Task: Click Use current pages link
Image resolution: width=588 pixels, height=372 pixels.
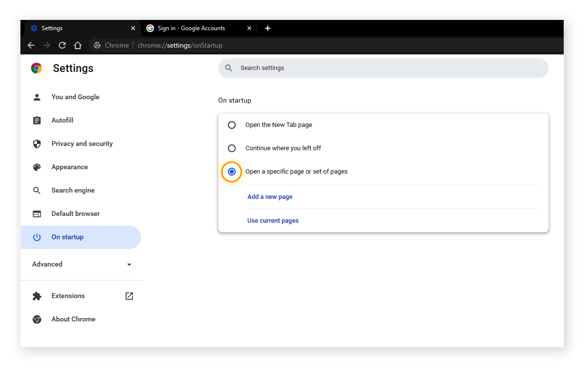Action: point(273,221)
